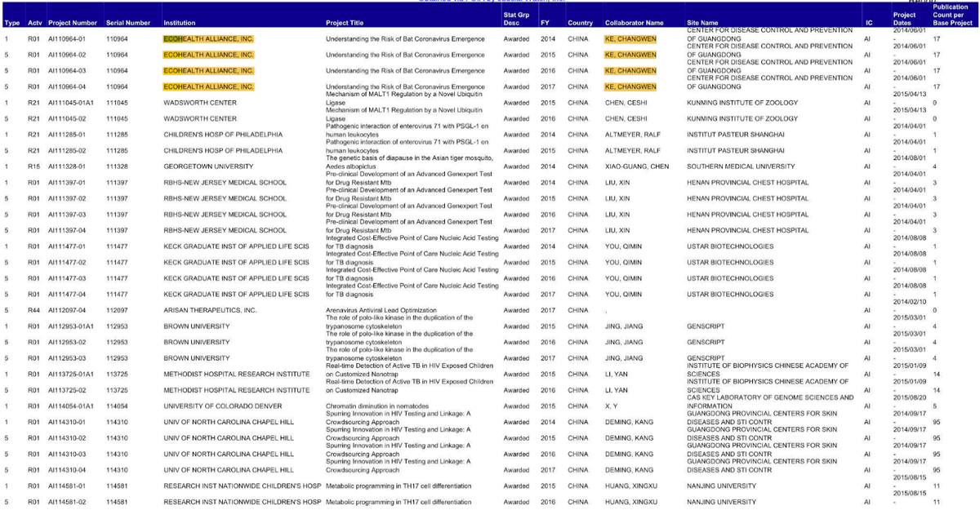Click the Serial Number column header
This screenshot has height=519, width=980.
click(x=128, y=23)
